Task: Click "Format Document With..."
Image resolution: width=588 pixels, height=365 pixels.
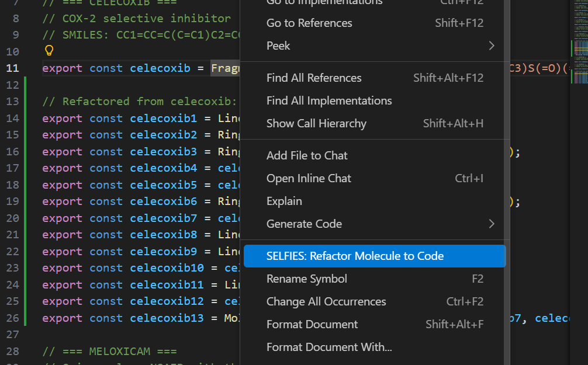Action: [329, 346]
